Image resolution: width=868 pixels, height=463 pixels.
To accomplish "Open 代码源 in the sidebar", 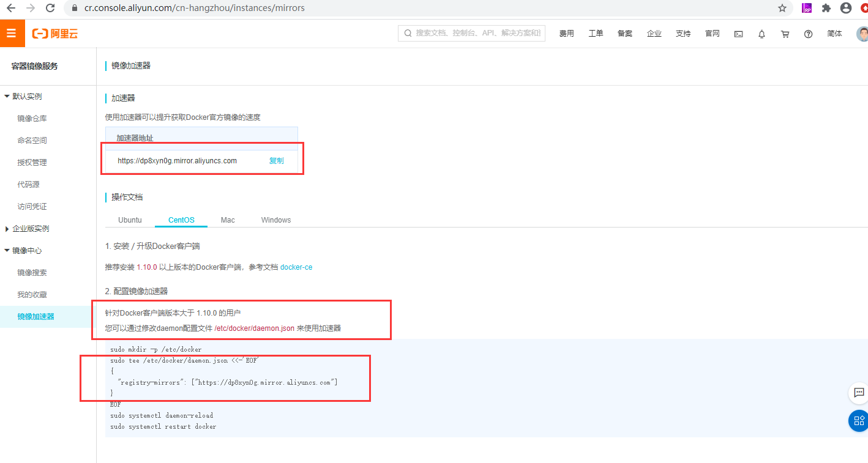I will [x=29, y=185].
